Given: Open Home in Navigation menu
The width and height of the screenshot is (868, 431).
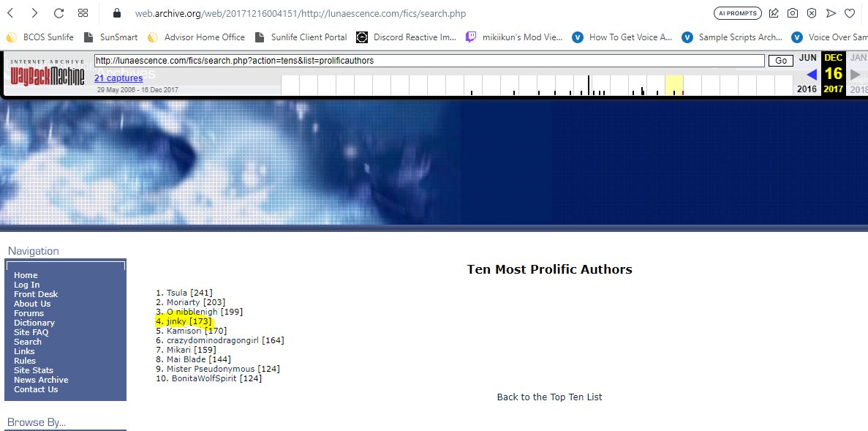Looking at the screenshot, I should point(26,275).
